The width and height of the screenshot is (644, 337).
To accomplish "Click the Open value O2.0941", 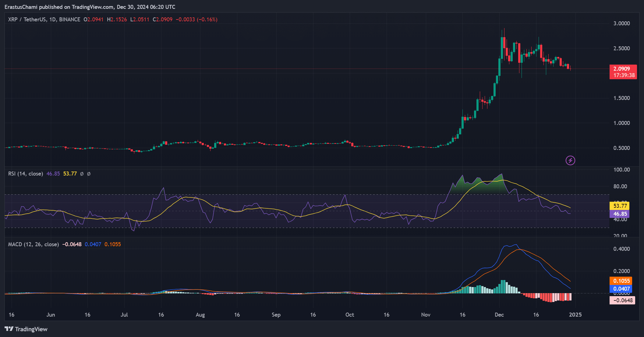I will tap(94, 20).
